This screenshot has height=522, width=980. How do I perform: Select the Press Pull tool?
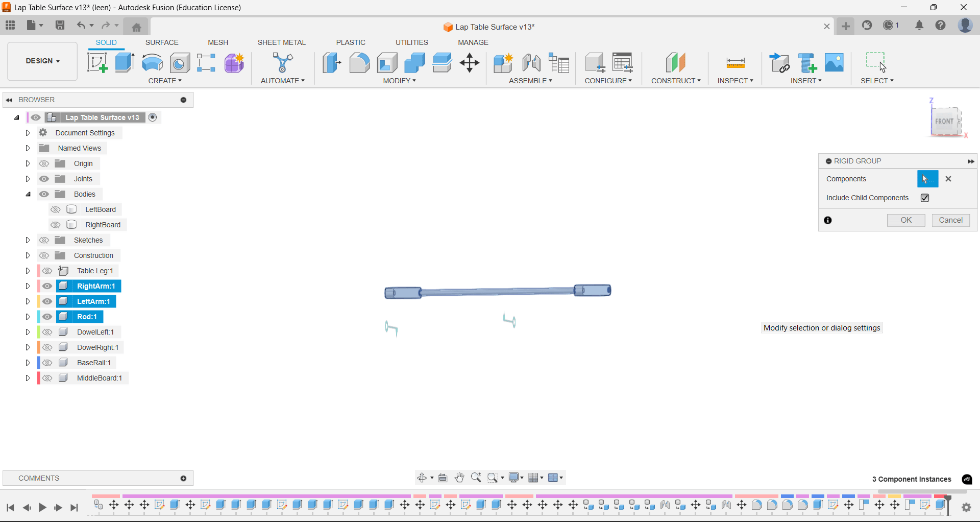(x=332, y=63)
